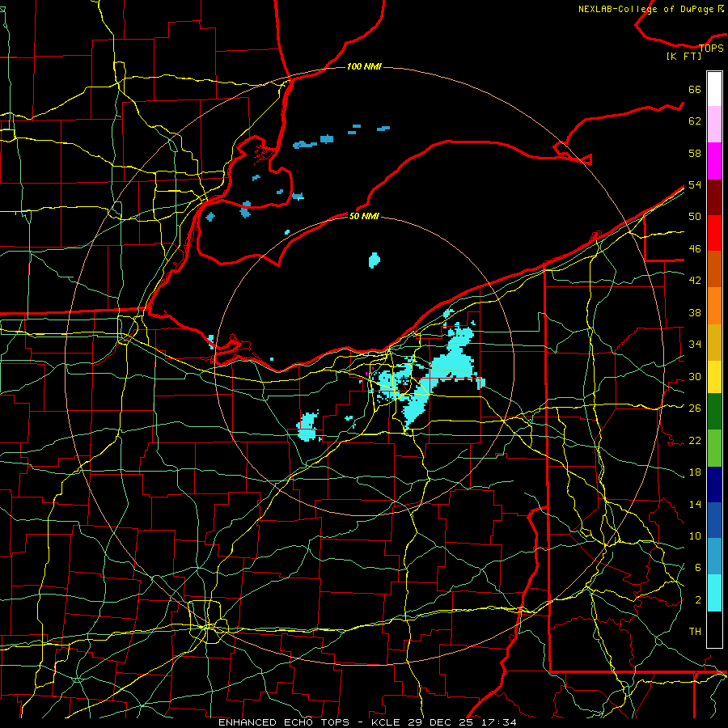Click the dark red 54 kft swatch
This screenshot has height=728, width=728.
(x=714, y=197)
